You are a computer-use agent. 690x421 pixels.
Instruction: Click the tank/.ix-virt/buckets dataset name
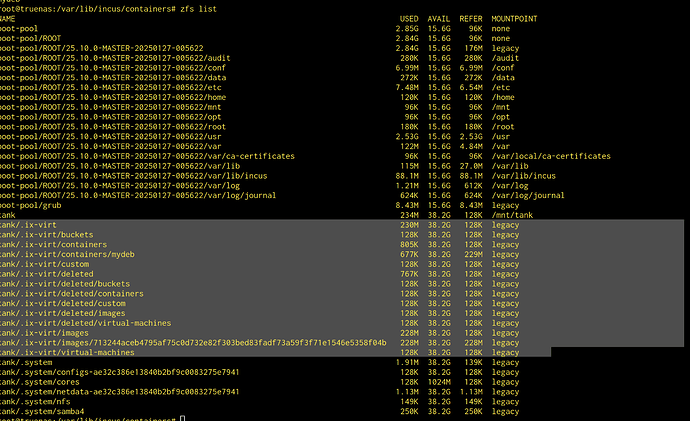[x=47, y=235]
